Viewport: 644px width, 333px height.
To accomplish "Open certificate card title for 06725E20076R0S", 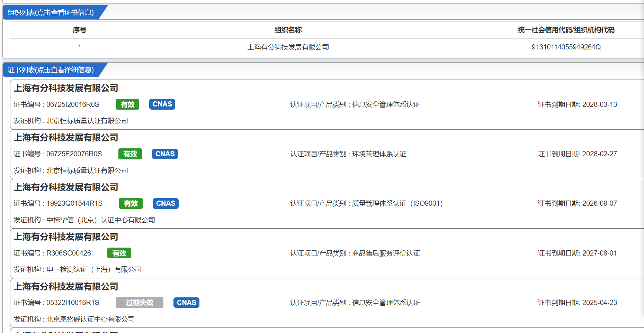I will 66,138.
